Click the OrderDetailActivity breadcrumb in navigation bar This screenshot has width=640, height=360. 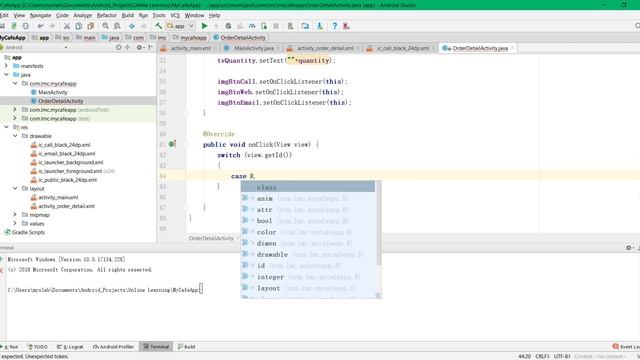coord(240,38)
